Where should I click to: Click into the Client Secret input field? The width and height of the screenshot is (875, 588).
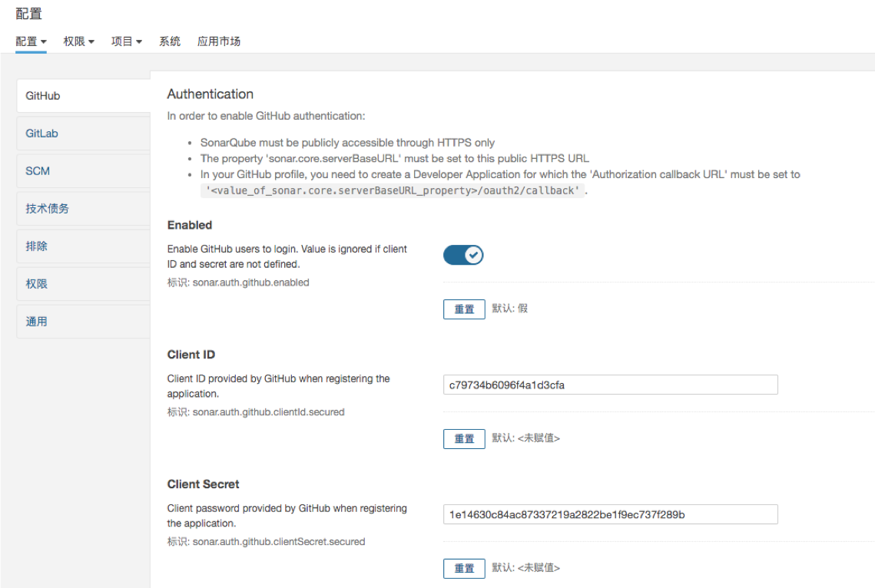[610, 515]
